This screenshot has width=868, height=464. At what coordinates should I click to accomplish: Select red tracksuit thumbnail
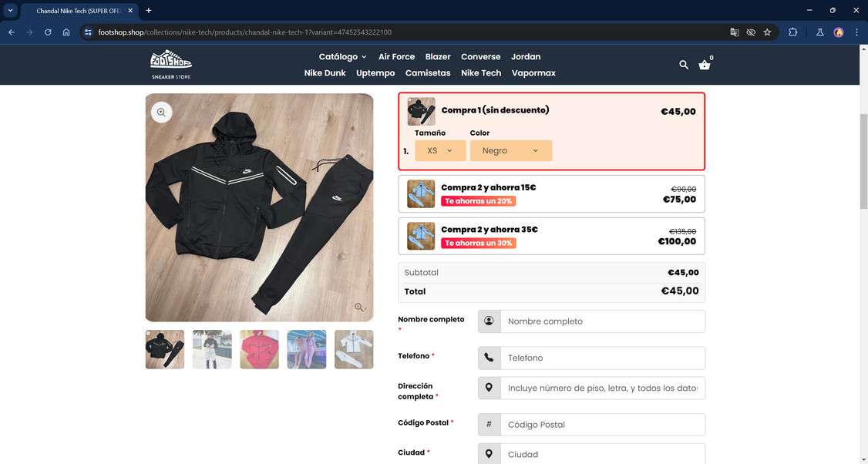pos(259,349)
